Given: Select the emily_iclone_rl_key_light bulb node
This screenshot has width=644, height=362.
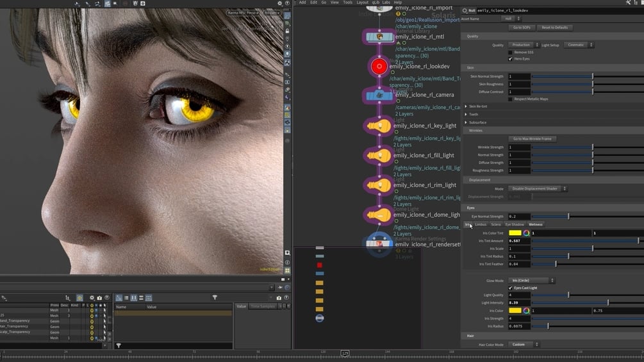Looking at the screenshot, I should [x=378, y=126].
